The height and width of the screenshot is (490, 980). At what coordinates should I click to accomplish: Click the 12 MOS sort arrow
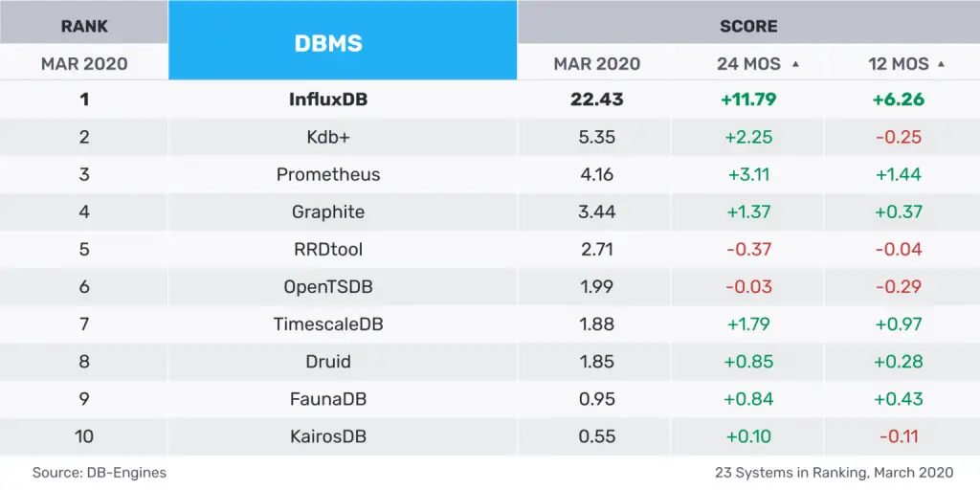(x=942, y=65)
